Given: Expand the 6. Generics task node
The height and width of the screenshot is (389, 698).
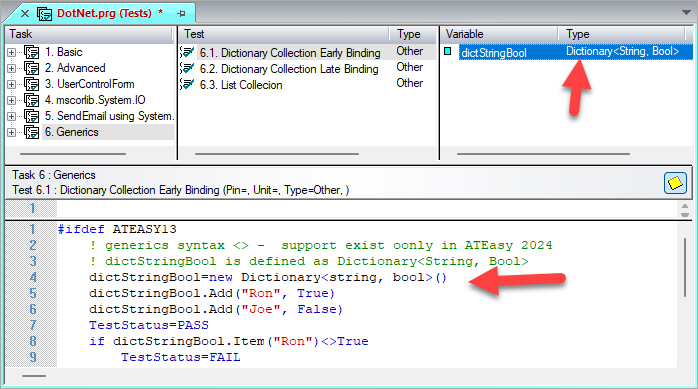Looking at the screenshot, I should pos(12,133).
